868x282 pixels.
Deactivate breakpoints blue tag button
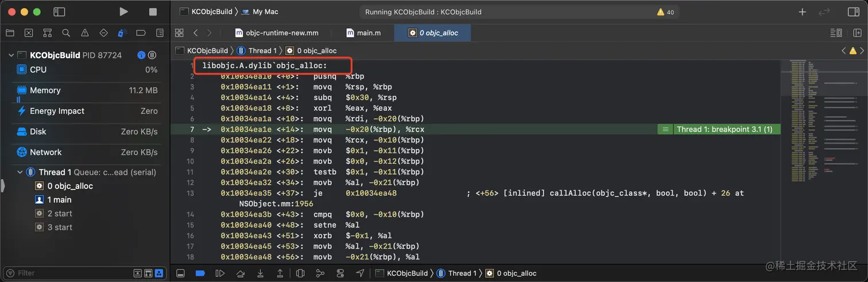coord(200,273)
